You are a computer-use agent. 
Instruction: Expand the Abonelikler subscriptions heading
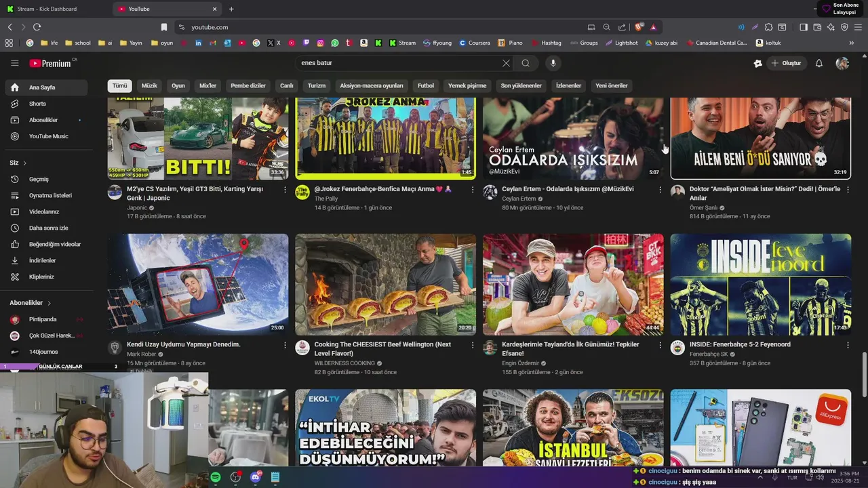(31, 303)
